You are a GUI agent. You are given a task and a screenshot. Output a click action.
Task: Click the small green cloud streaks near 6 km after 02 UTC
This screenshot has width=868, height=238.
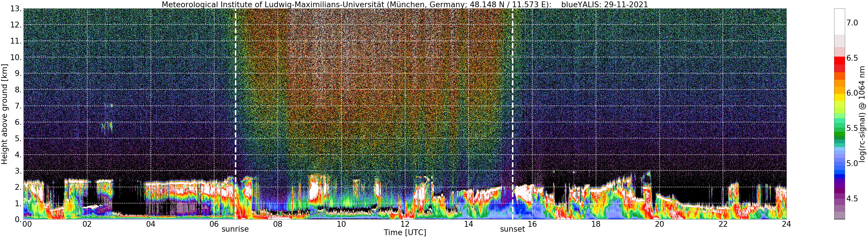pos(107,128)
